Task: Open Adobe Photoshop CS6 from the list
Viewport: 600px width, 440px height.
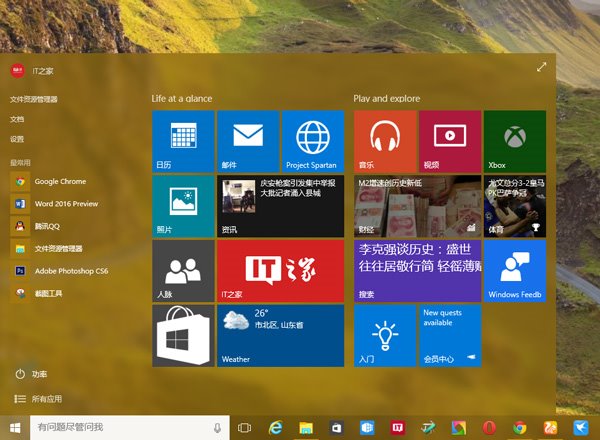Action: pos(70,271)
